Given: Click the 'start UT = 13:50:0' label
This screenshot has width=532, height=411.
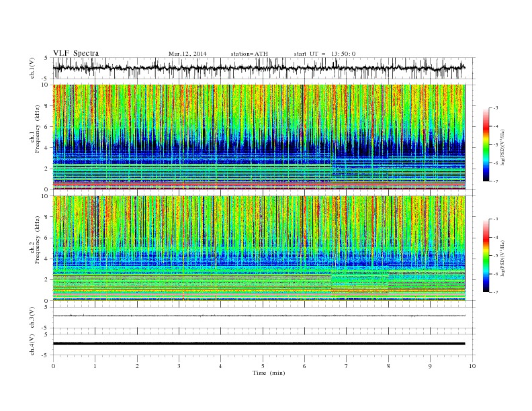Looking at the screenshot, I should pyautogui.click(x=324, y=54).
